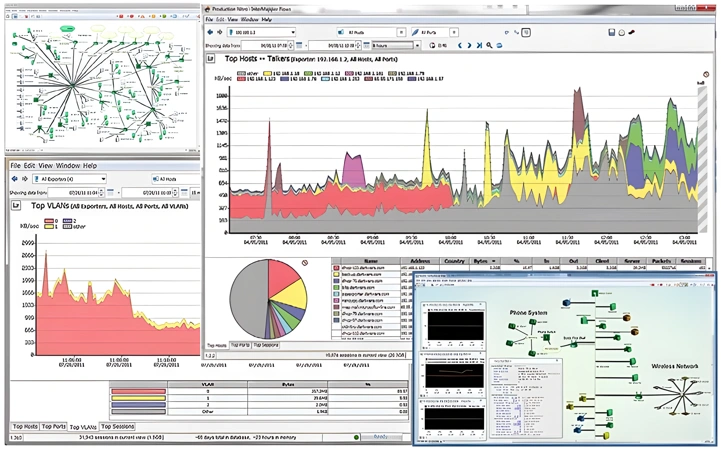Click the VLAN column header in the VLAN table
This screenshot has width=721, height=450.
pyautogui.click(x=207, y=384)
